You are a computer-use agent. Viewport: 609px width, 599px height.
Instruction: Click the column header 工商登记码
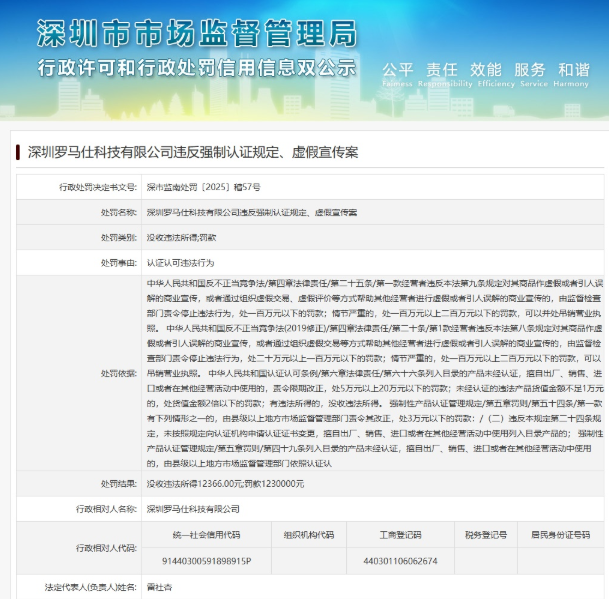pos(400,535)
